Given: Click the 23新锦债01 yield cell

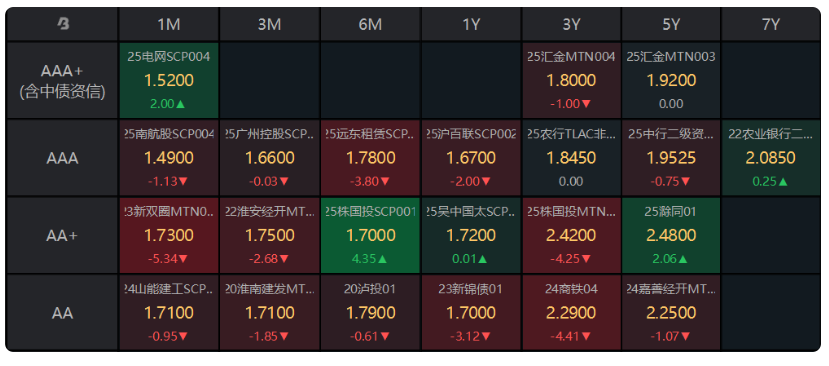Looking at the screenshot, I should pyautogui.click(x=471, y=312).
